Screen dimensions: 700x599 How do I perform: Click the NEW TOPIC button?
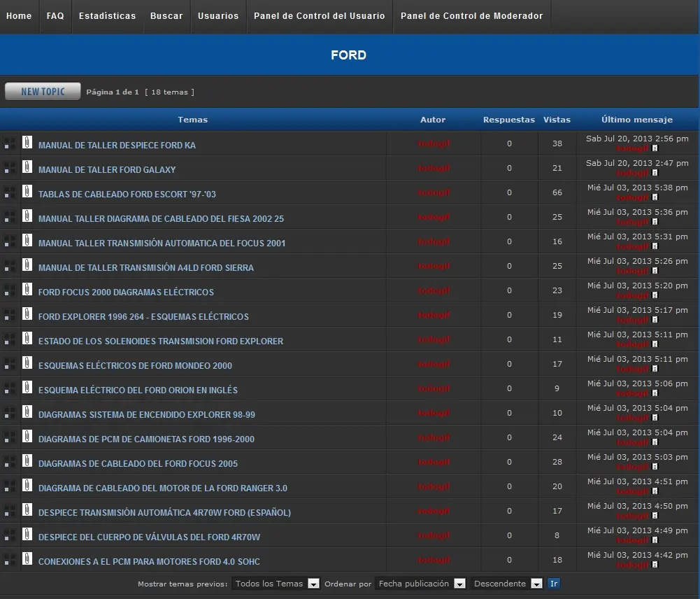click(43, 92)
